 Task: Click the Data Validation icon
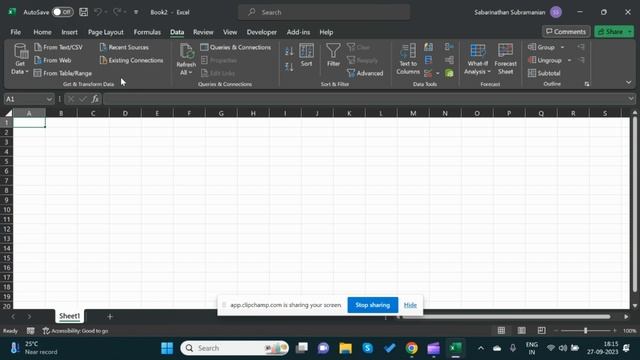tap(428, 73)
